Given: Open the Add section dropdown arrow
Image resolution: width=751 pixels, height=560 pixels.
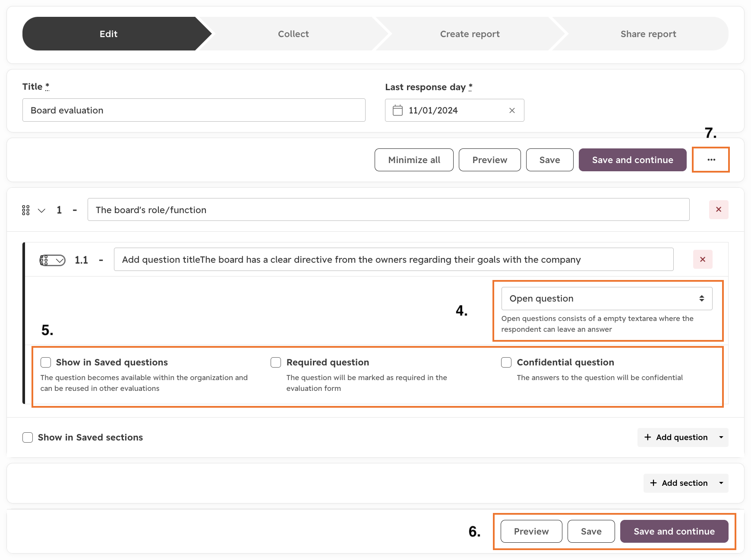Looking at the screenshot, I should [721, 483].
